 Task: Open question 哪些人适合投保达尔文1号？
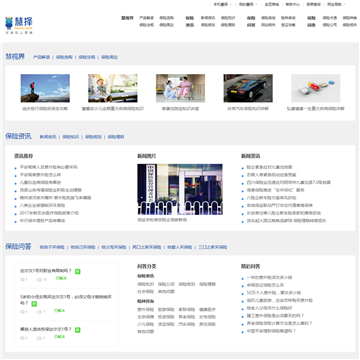coord(46,329)
